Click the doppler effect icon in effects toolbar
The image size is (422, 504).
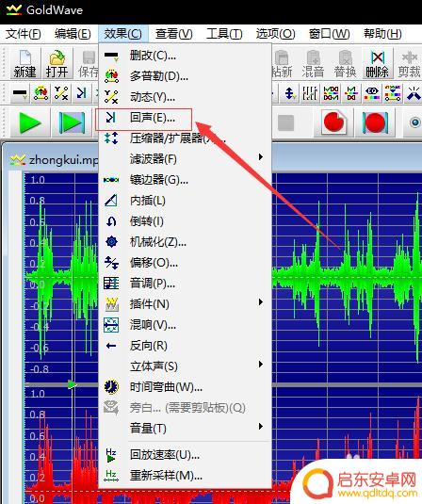[41, 93]
